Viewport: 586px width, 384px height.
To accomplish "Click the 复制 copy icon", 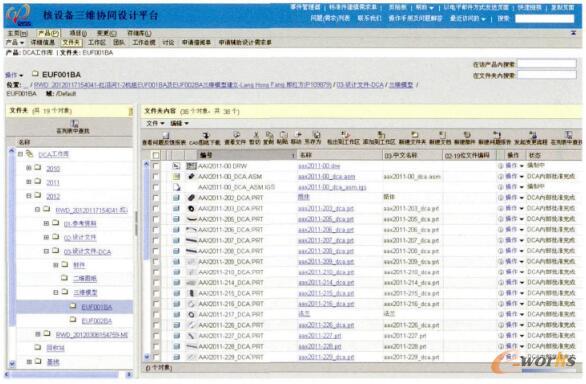I will pyautogui.click(x=269, y=135).
